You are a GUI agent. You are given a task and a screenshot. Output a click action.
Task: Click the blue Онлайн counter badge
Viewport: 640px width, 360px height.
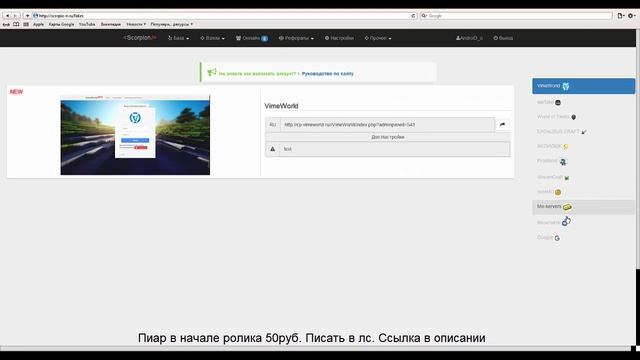(264, 38)
